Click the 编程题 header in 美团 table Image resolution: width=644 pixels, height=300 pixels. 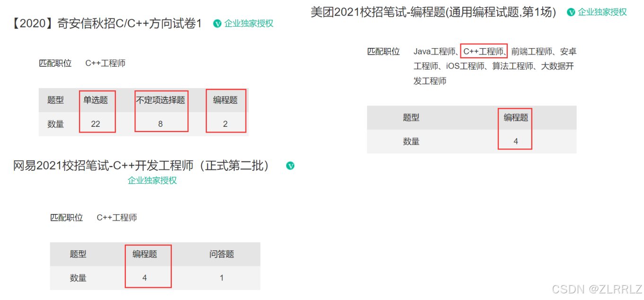pos(516,117)
